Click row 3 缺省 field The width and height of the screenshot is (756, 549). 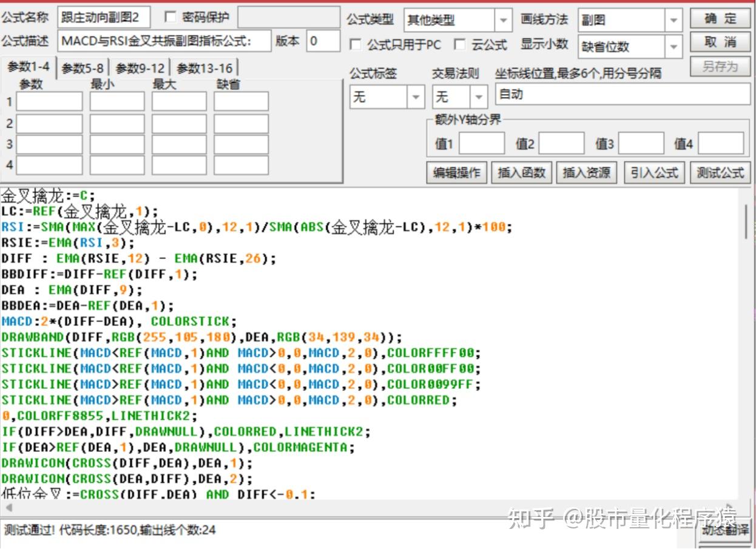coord(241,144)
